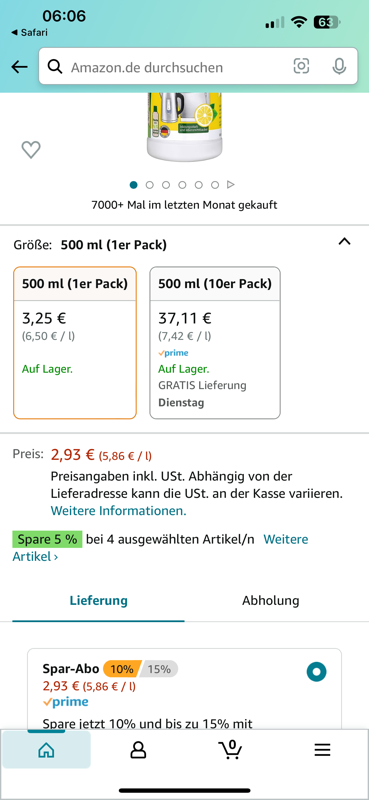This screenshot has height=800, width=369.
Task: Collapse the Größe section chevron
Action: click(345, 242)
